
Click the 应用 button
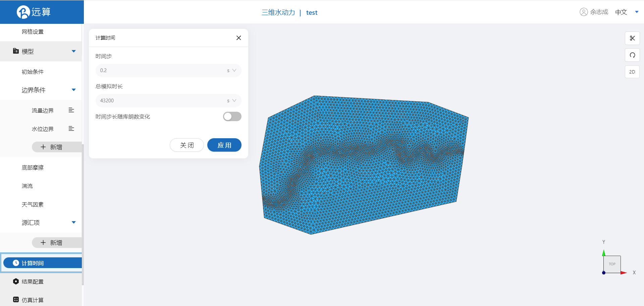(224, 145)
